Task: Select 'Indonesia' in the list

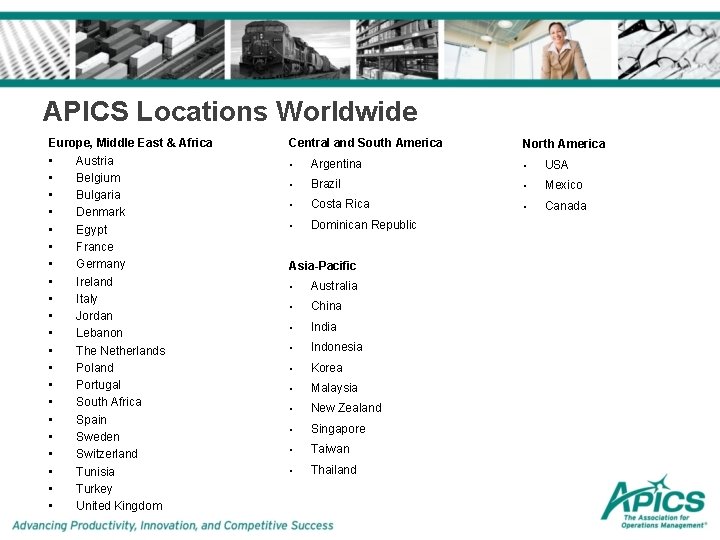Action: point(337,347)
